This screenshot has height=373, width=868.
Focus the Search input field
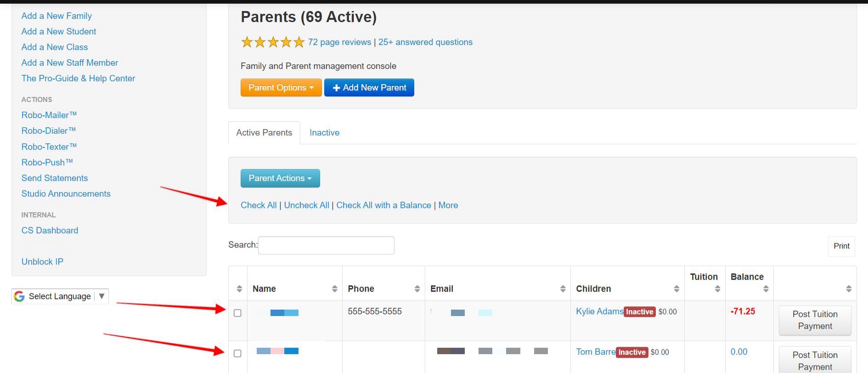click(326, 245)
